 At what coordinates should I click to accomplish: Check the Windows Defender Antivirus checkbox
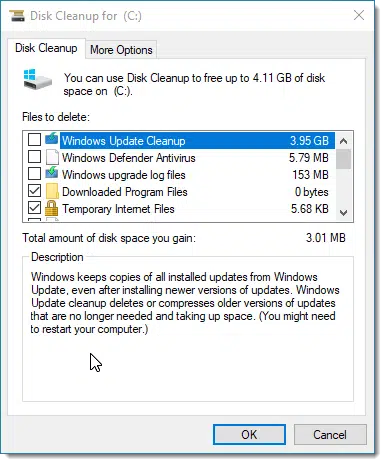point(34,157)
